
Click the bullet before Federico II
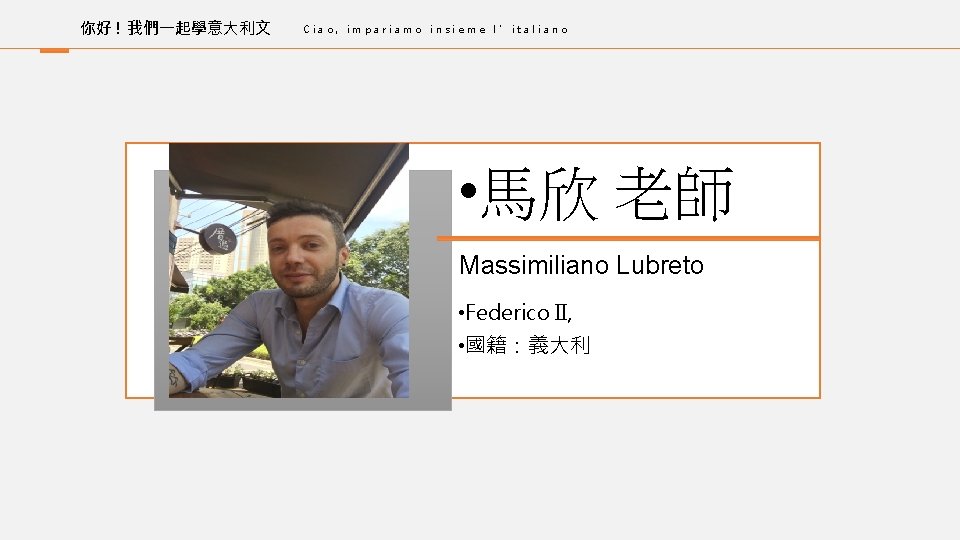462,313
